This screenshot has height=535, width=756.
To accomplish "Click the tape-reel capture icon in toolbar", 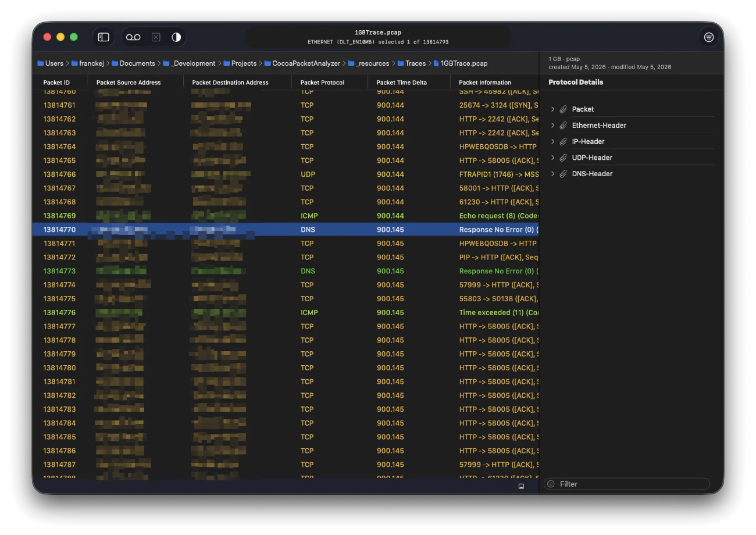I will [133, 37].
